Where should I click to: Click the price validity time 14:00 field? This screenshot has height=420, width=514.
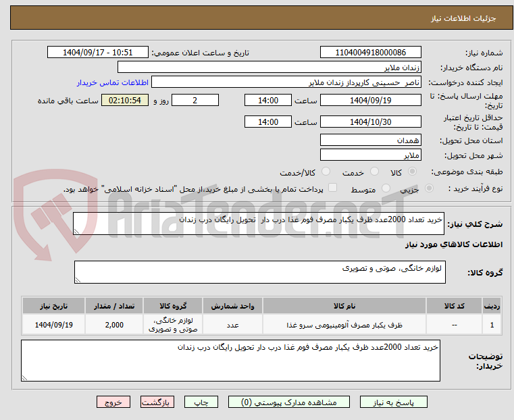point(268,122)
